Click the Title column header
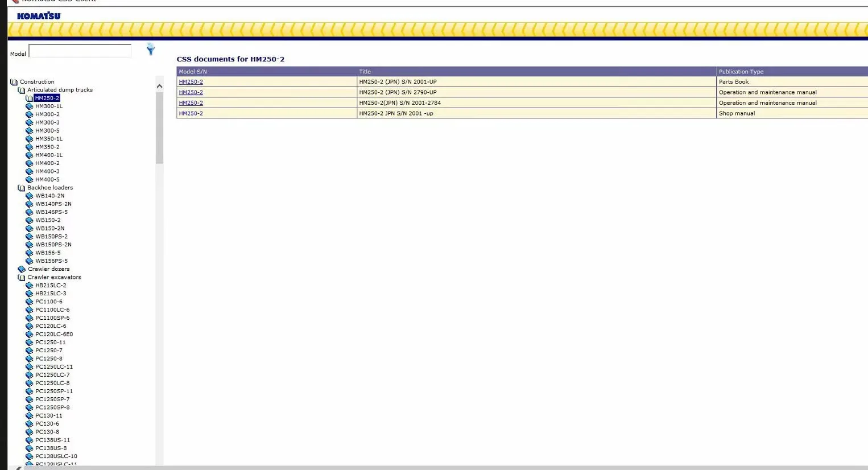 point(536,72)
